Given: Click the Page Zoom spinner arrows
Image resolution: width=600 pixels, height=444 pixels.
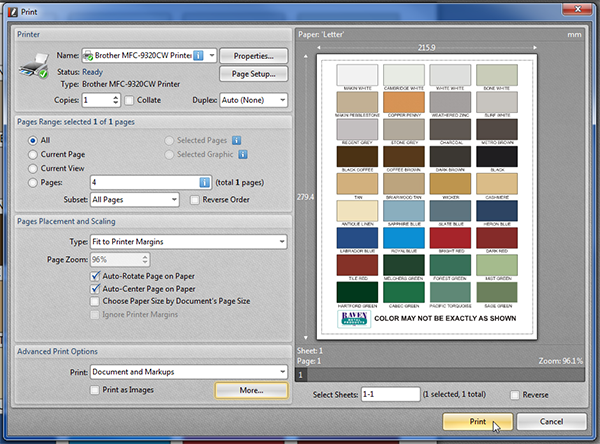Looking at the screenshot, I should (145, 260).
